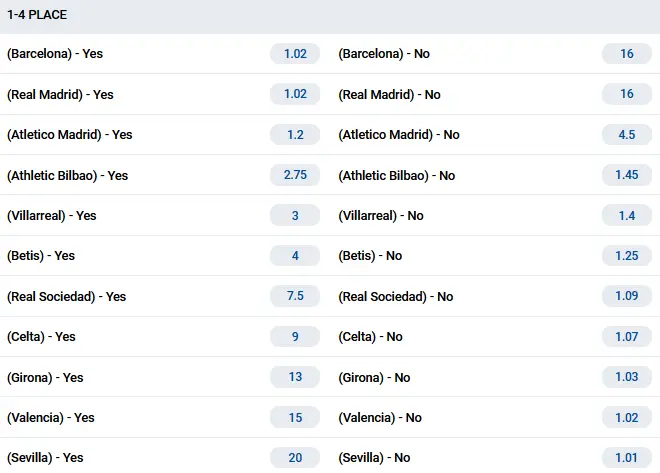660x473 pixels.
Task: Choose Athletic Bilbao No at 1.45
Action: (627, 175)
